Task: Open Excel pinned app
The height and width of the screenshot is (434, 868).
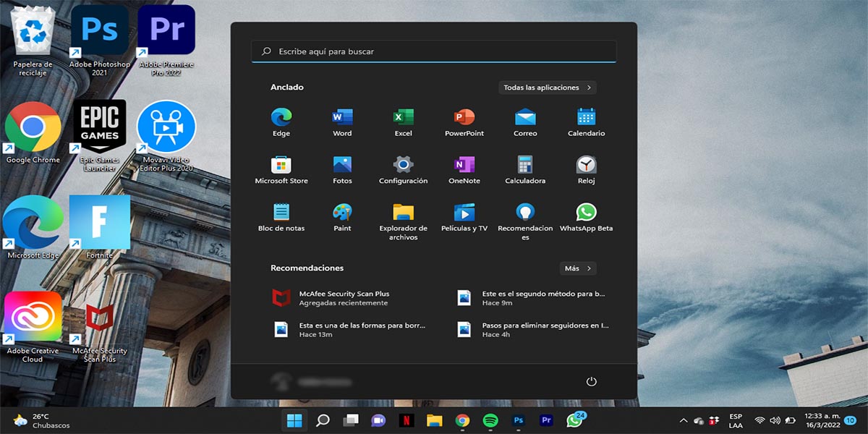Action: point(403,118)
